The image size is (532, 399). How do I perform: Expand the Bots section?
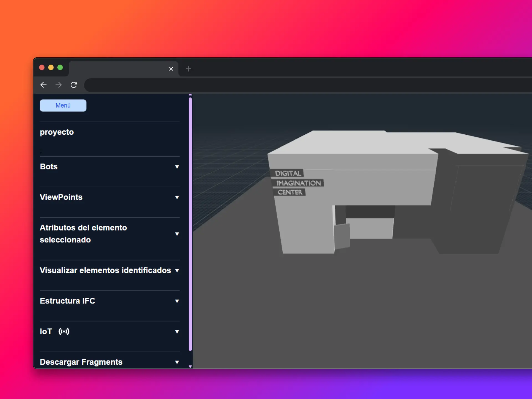[177, 167]
